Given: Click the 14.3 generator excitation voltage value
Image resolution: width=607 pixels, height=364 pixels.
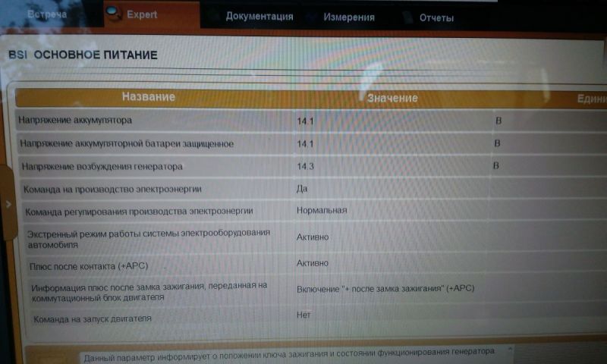Looking at the screenshot, I should 305,165.
